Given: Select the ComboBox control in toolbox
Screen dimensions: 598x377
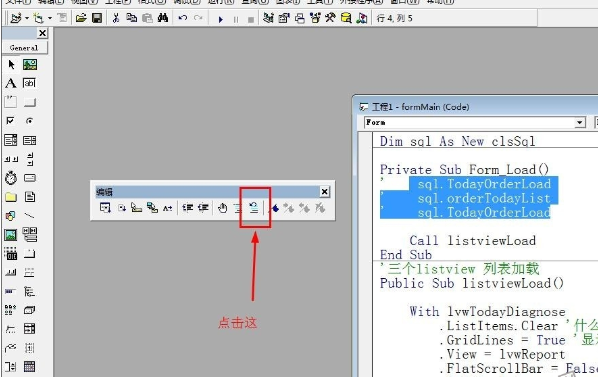Looking at the screenshot, I should [x=10, y=140].
